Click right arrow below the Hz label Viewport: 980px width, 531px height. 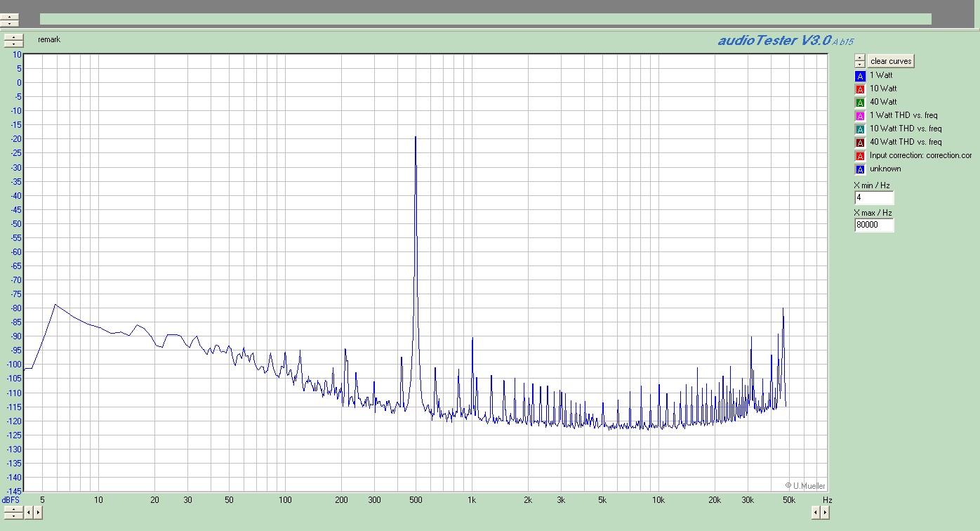tap(825, 513)
